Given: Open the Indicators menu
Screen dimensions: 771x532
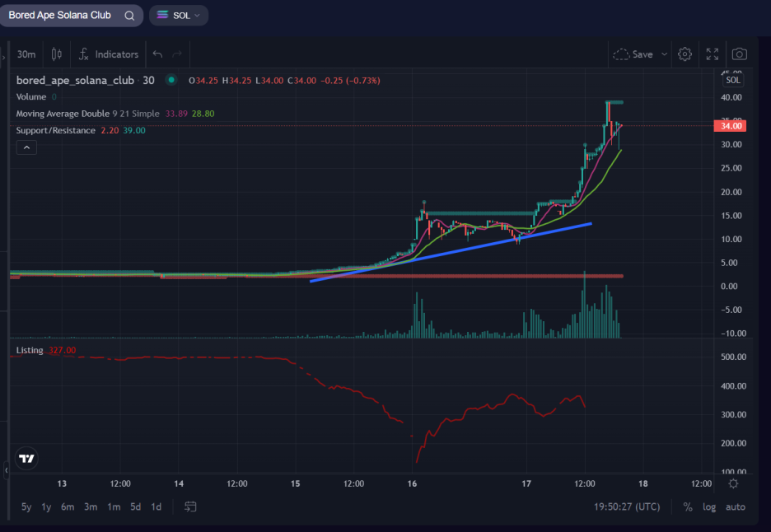Looking at the screenshot, I should (109, 54).
